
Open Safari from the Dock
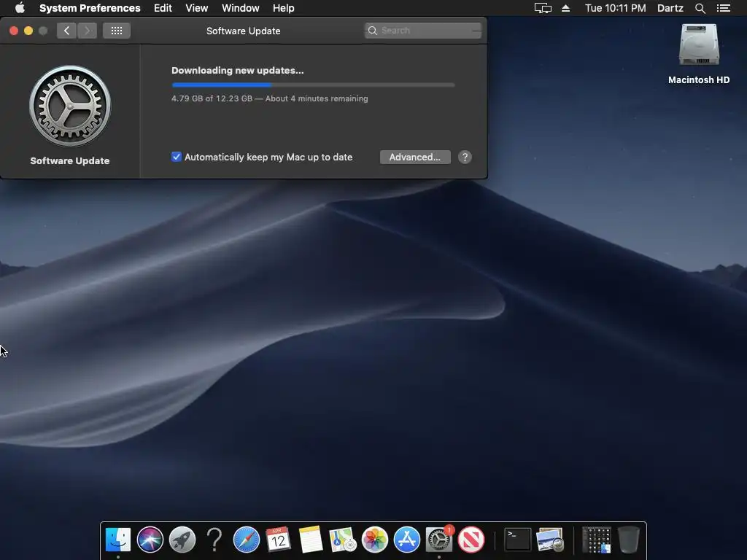coord(247,540)
